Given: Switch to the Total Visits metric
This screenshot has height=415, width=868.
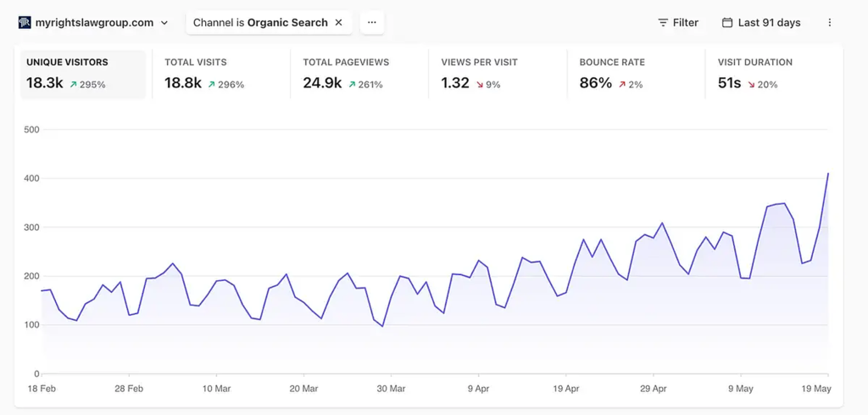Looking at the screenshot, I should click(x=221, y=74).
